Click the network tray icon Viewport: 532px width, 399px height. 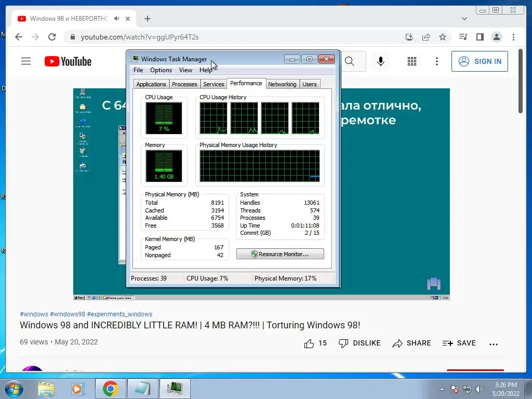click(x=467, y=389)
